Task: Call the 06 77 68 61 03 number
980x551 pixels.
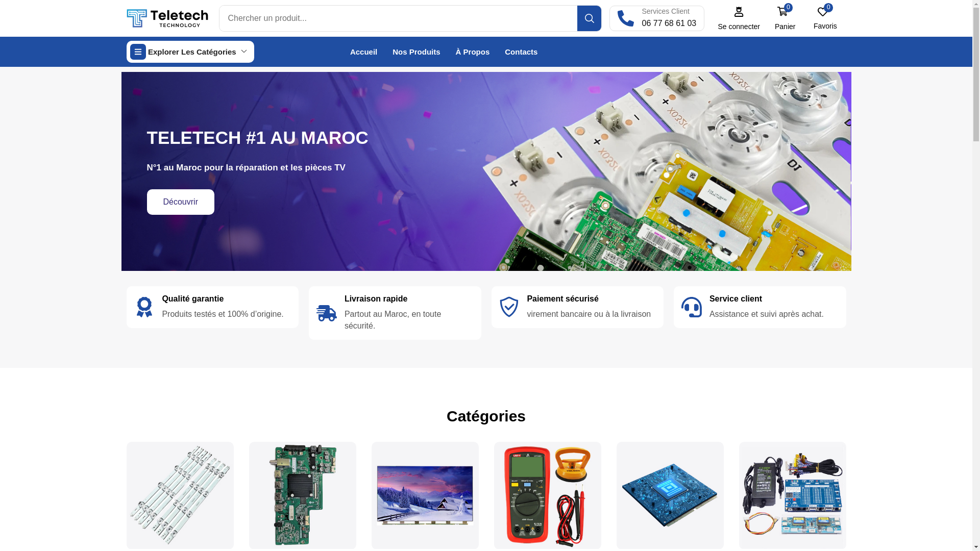Action: (x=669, y=23)
